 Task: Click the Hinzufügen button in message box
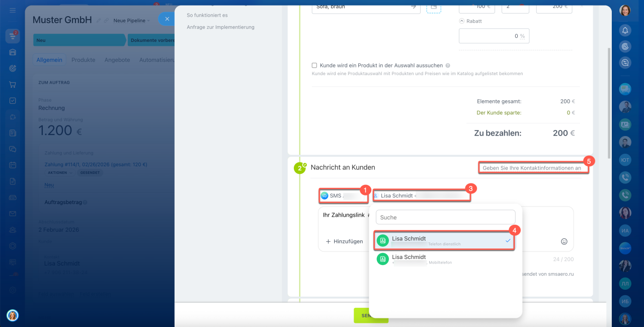coord(345,241)
